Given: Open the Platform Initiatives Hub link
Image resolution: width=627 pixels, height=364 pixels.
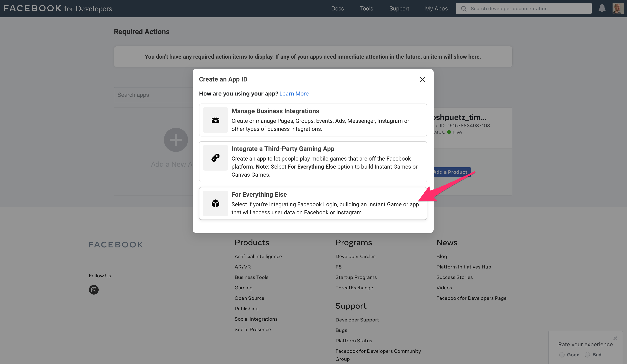Looking at the screenshot, I should [x=464, y=267].
